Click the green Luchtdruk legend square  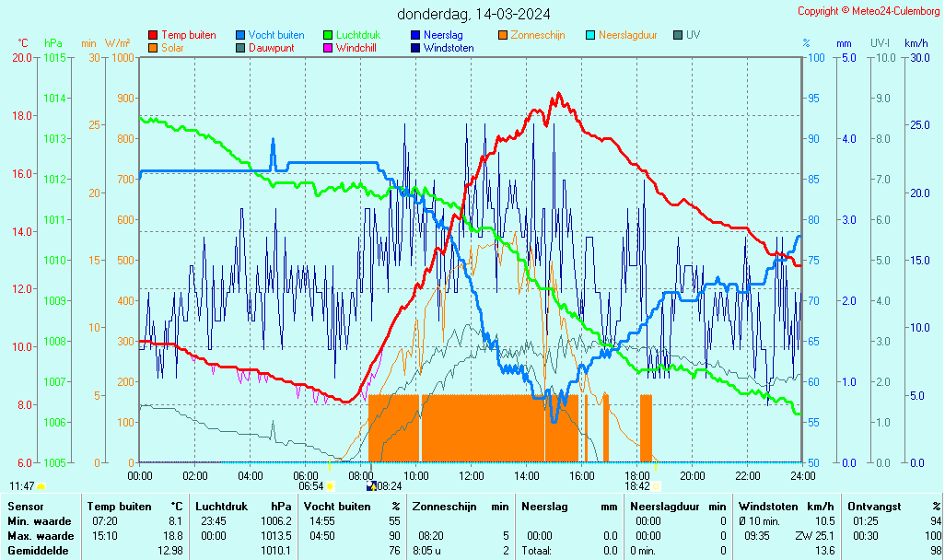tap(328, 35)
